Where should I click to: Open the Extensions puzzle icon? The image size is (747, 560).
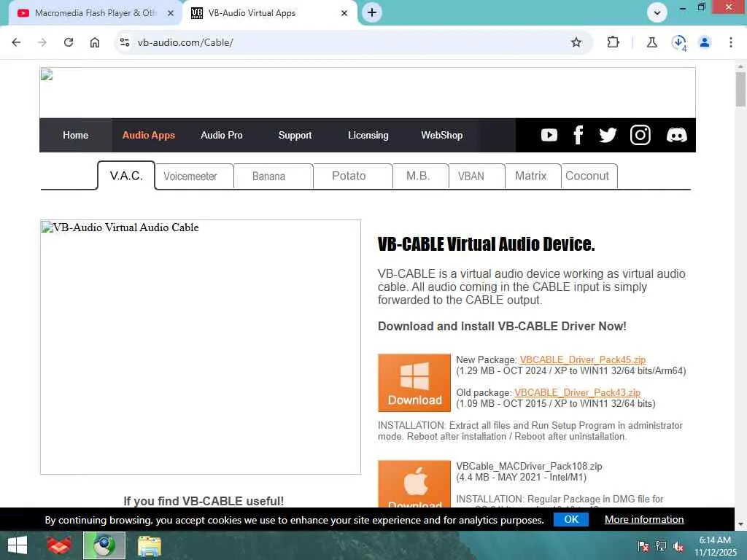click(613, 42)
